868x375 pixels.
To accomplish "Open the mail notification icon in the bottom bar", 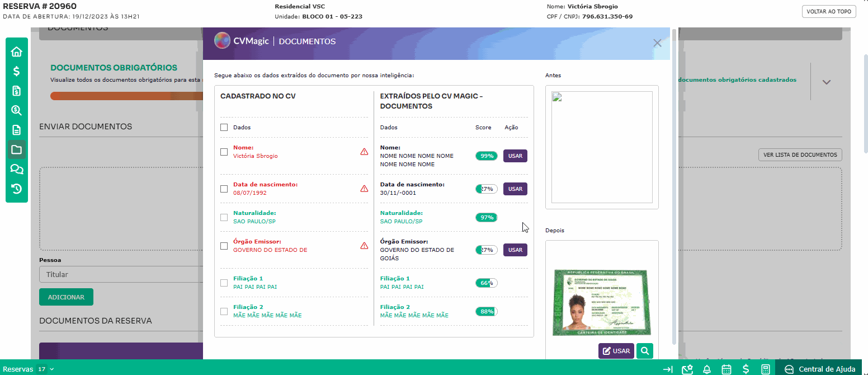I will click(687, 369).
